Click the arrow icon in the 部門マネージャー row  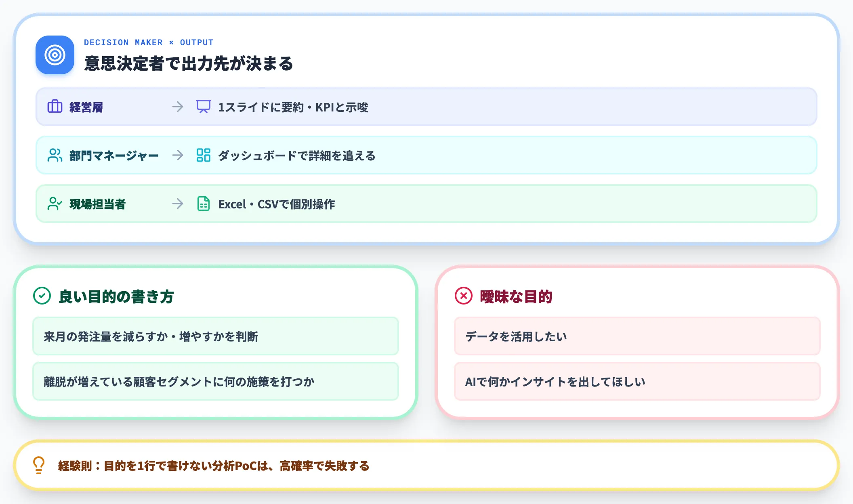click(x=178, y=155)
